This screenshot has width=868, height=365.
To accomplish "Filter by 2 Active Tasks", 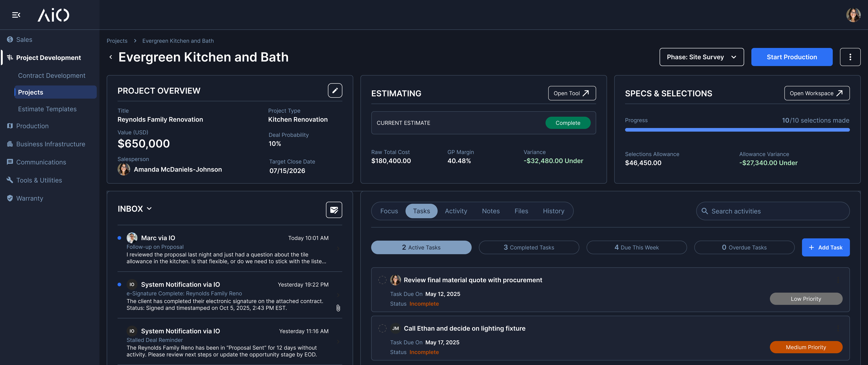I will point(421,247).
